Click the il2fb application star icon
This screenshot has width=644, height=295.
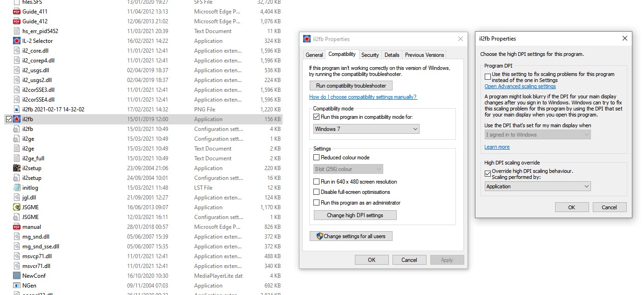(17, 119)
